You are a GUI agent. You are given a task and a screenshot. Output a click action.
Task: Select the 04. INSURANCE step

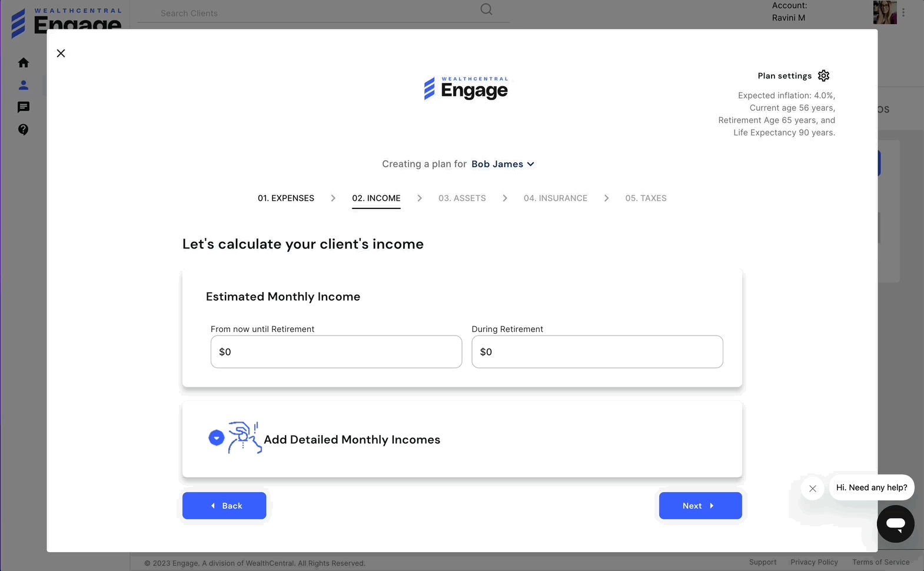[555, 198]
